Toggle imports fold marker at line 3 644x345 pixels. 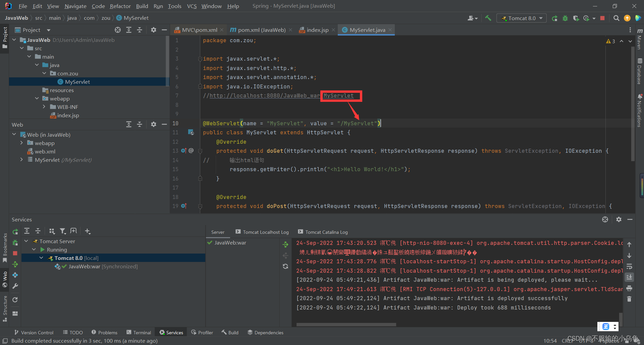[x=200, y=59]
